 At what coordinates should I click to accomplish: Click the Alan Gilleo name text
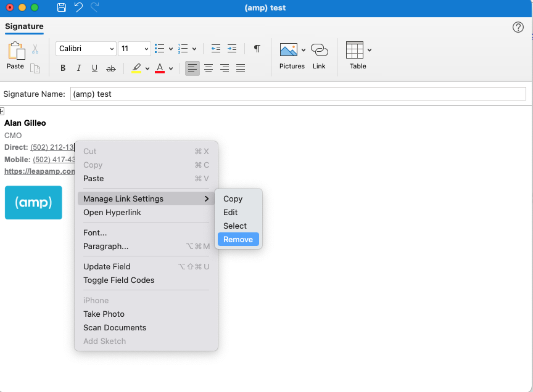25,123
